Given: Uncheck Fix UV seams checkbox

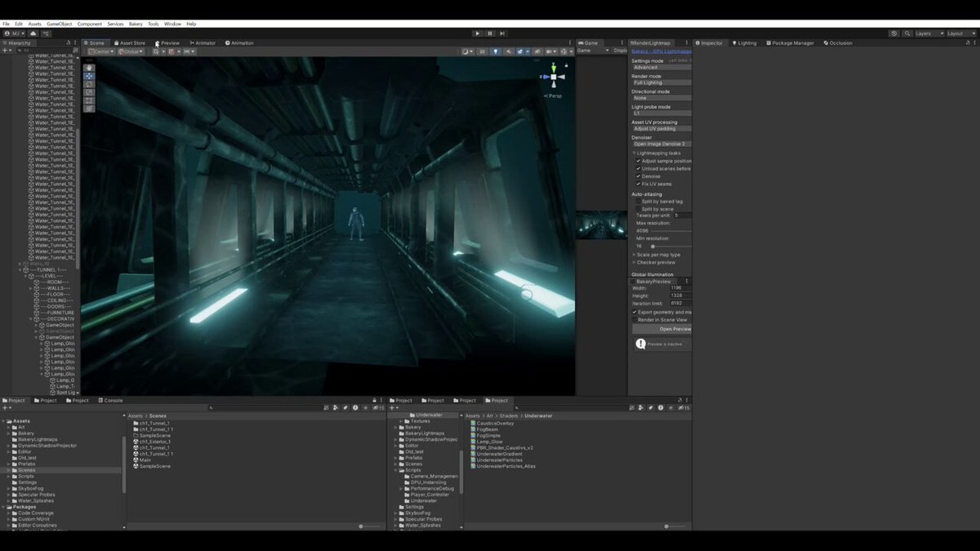Looking at the screenshot, I should [639, 184].
